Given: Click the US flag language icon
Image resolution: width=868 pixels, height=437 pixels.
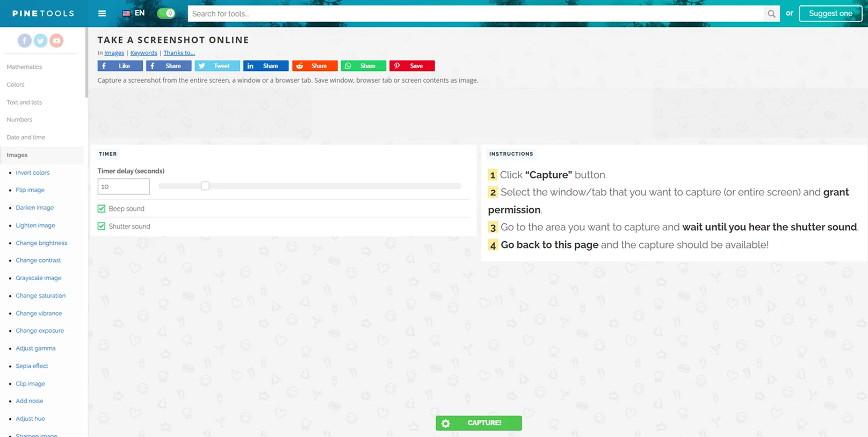Looking at the screenshot, I should point(126,13).
